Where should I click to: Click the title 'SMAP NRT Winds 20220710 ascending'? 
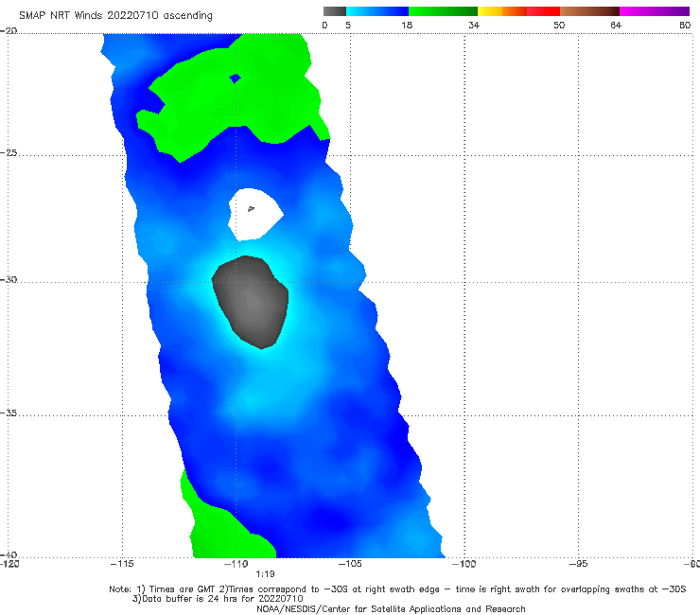click(x=115, y=16)
